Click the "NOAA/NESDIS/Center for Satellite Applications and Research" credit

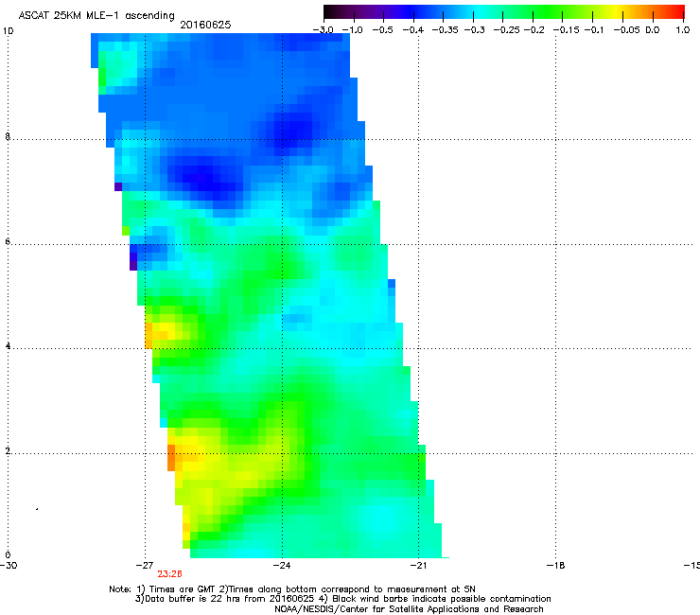point(409,609)
